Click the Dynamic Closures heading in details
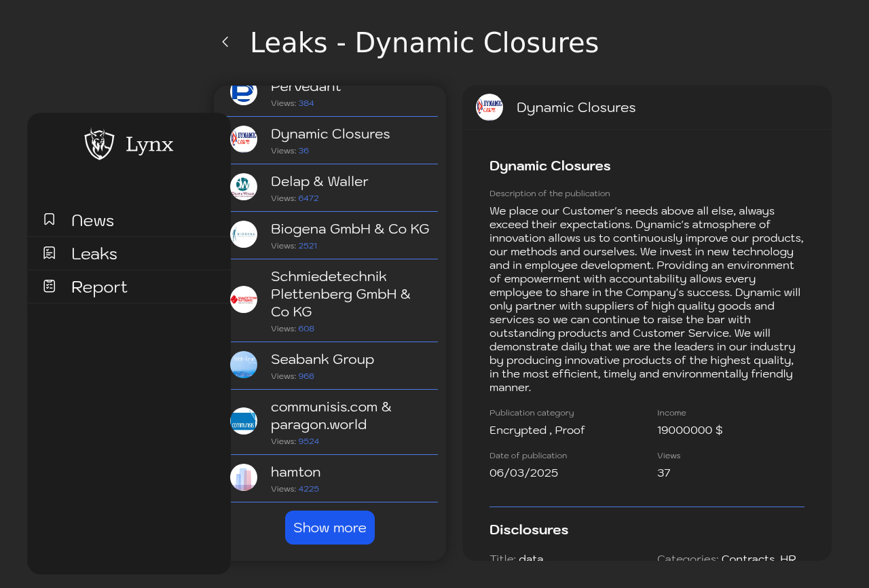The width and height of the screenshot is (869, 588). (550, 166)
